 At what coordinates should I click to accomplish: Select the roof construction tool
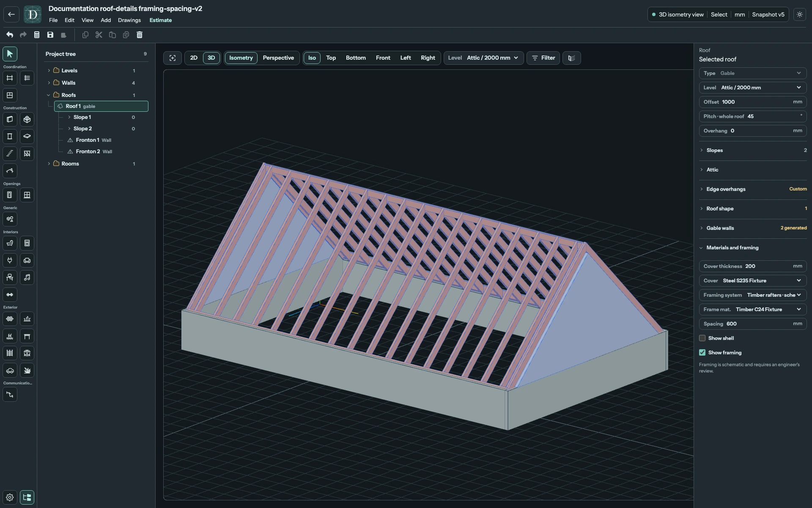pos(10,171)
